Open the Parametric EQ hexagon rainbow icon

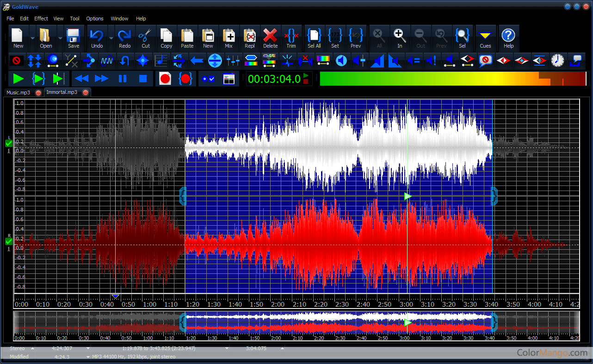(x=251, y=61)
